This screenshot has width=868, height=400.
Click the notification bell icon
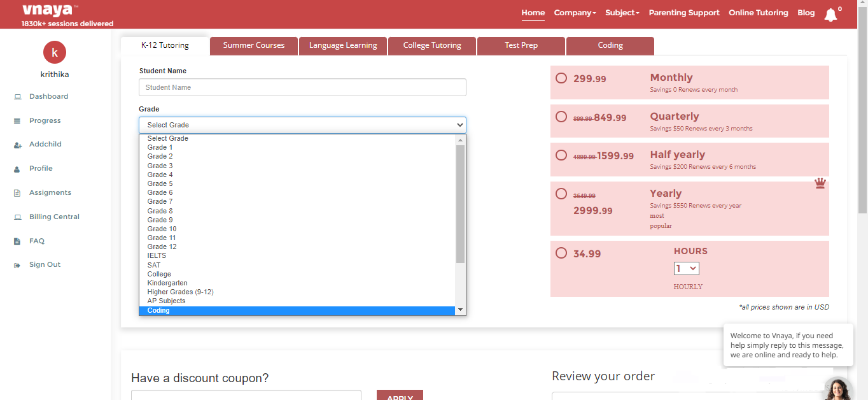(830, 15)
